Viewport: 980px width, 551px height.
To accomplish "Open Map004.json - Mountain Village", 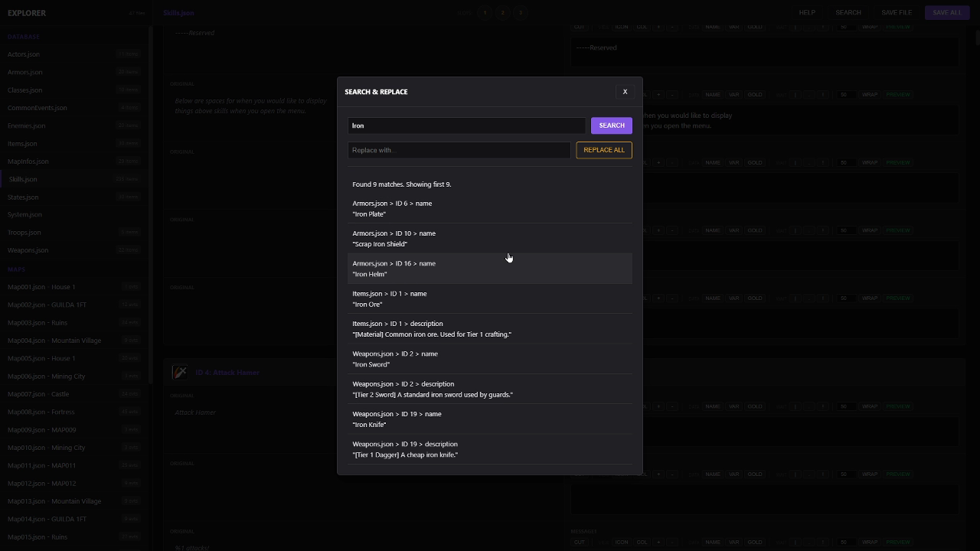I will [73, 341].
